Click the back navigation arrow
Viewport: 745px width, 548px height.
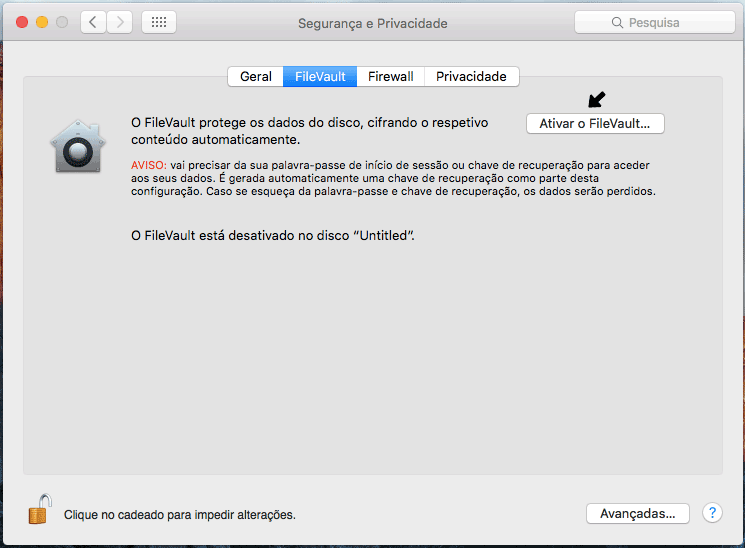click(x=93, y=22)
